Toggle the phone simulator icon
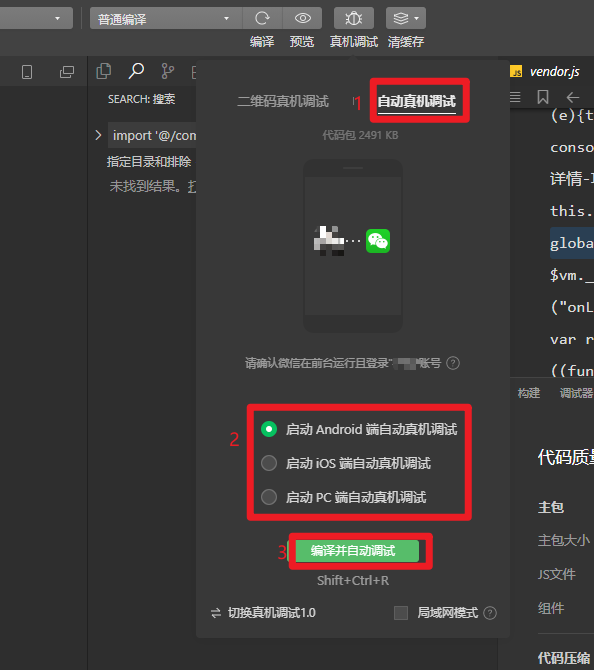The image size is (594, 670). tap(27, 72)
